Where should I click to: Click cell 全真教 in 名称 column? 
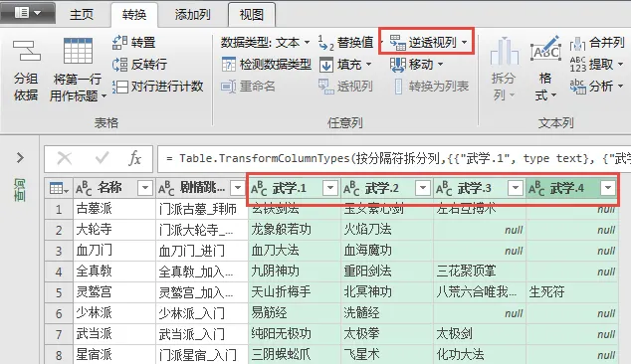114,272
